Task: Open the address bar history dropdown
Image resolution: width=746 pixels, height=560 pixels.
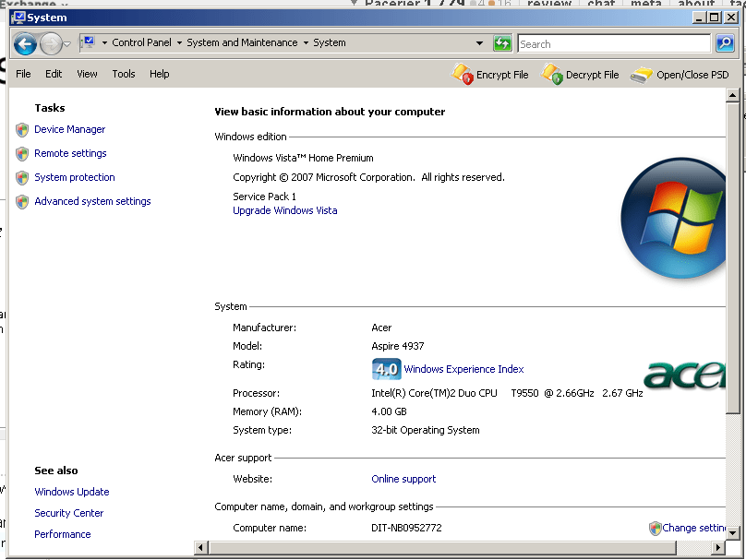Action: [479, 43]
